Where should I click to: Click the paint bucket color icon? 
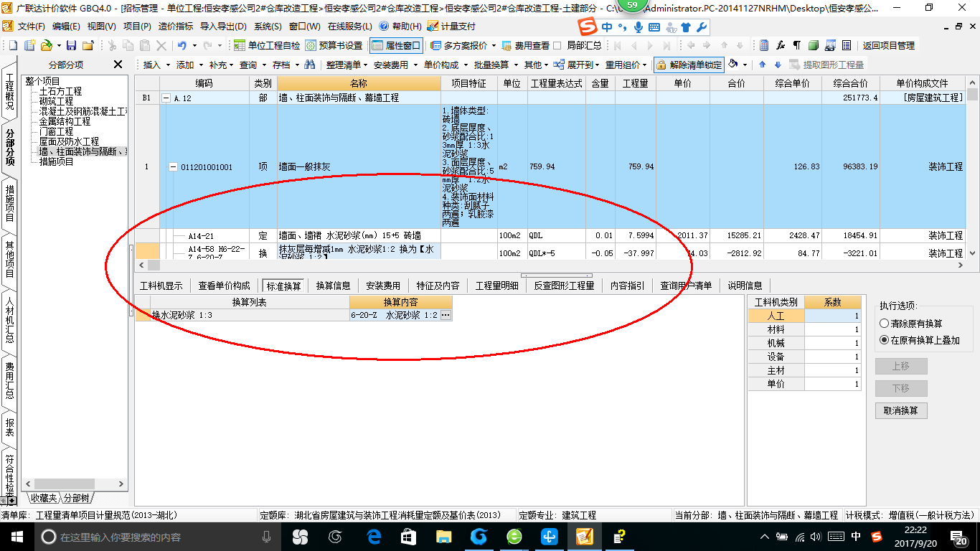point(732,65)
